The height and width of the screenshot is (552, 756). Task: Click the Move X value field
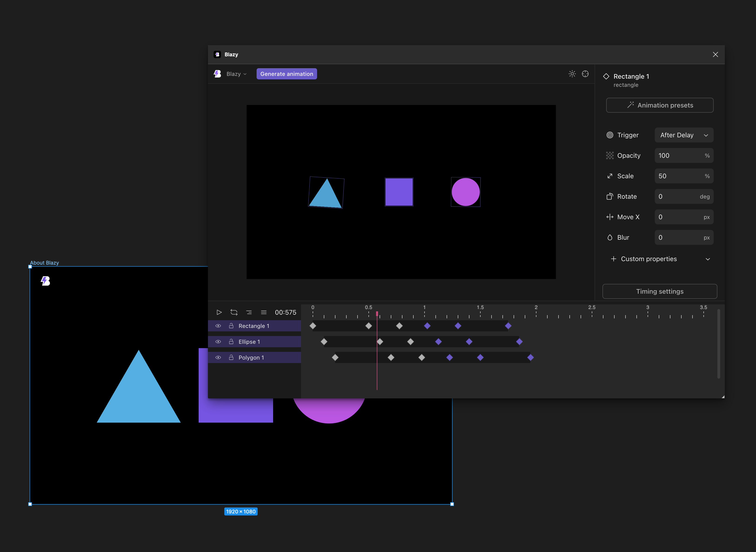pyautogui.click(x=684, y=217)
